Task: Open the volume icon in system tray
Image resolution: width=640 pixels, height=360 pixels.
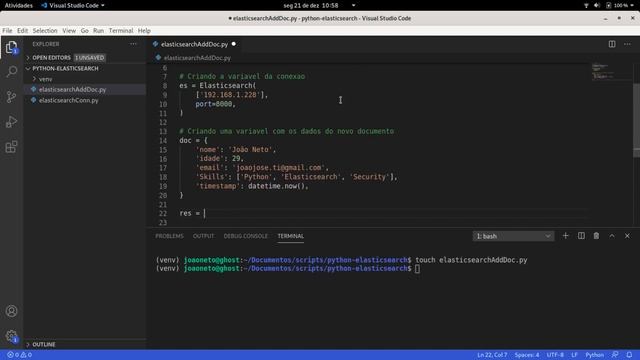Action: (x=597, y=5)
